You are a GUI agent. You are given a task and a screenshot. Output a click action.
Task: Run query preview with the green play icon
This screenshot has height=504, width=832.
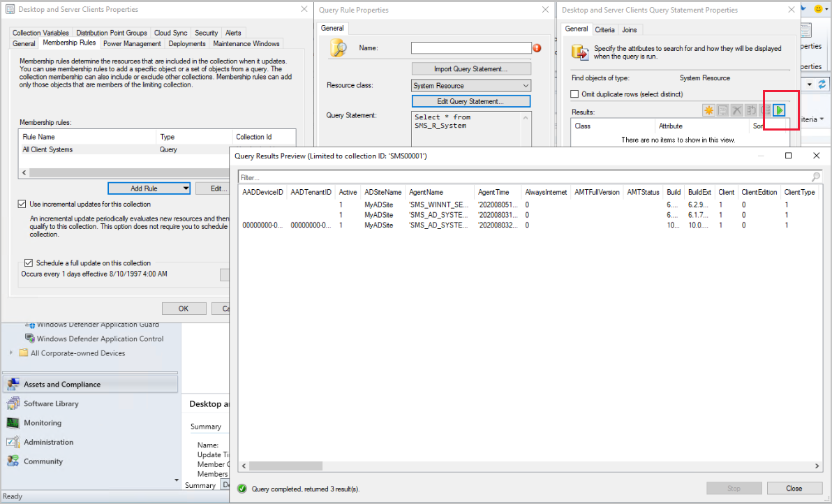tap(779, 110)
